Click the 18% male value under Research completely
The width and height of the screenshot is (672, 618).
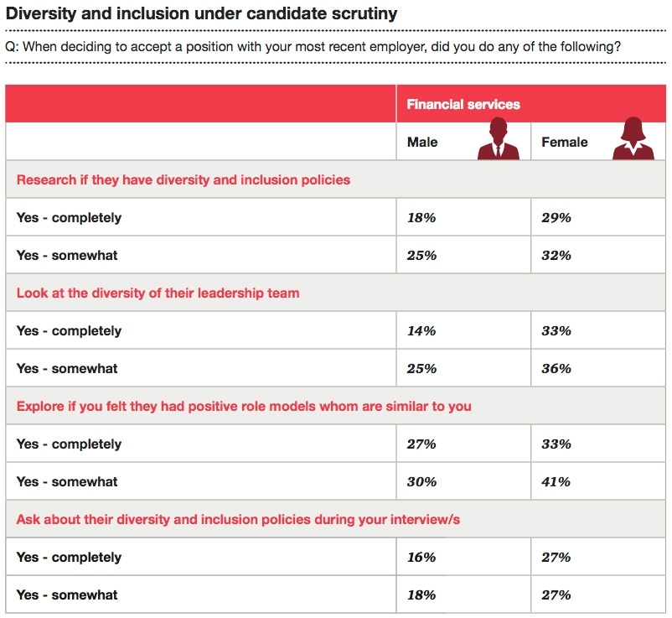pos(421,218)
